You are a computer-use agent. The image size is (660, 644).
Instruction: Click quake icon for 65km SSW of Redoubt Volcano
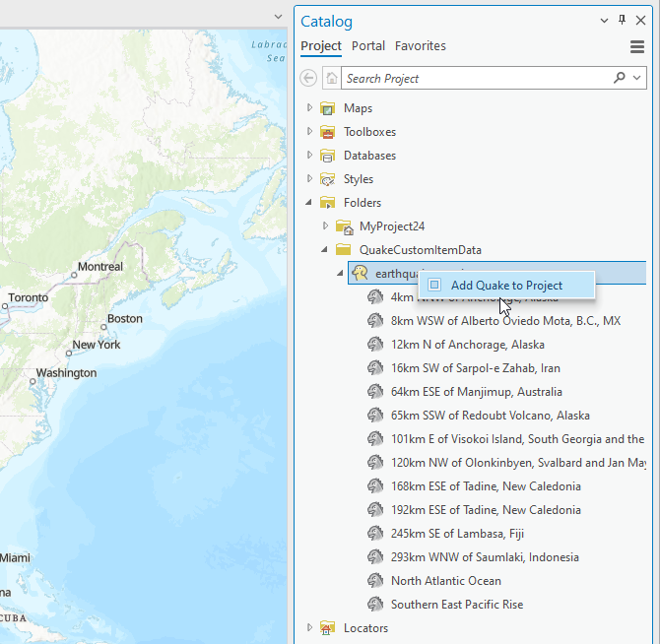375,415
